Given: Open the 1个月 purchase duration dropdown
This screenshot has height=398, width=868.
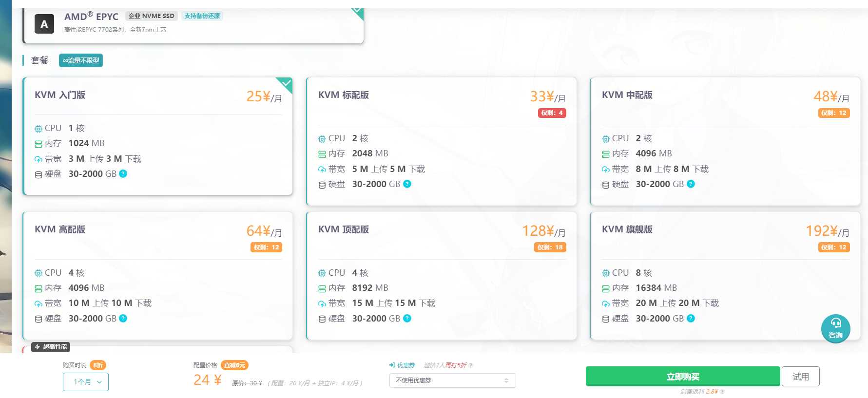Looking at the screenshot, I should (86, 382).
